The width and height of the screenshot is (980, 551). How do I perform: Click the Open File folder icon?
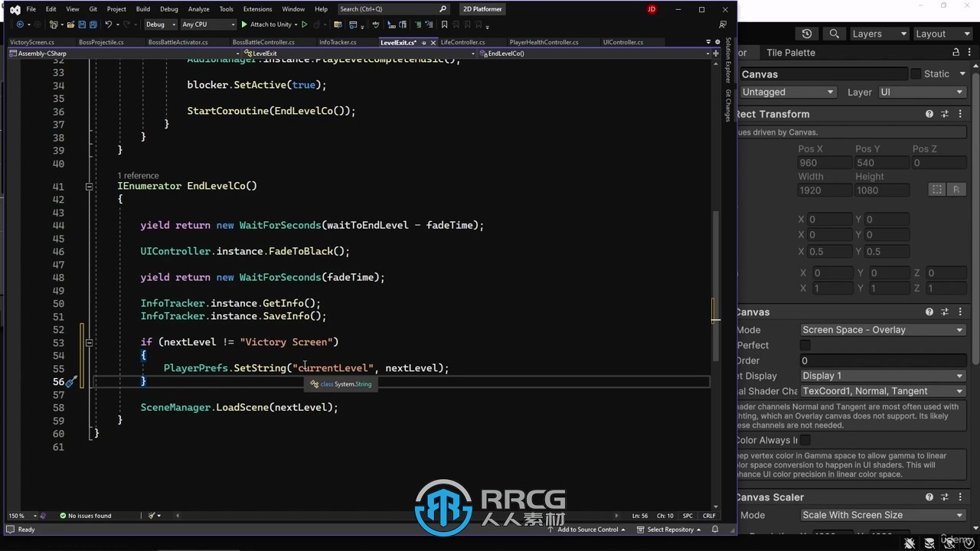coord(71,24)
